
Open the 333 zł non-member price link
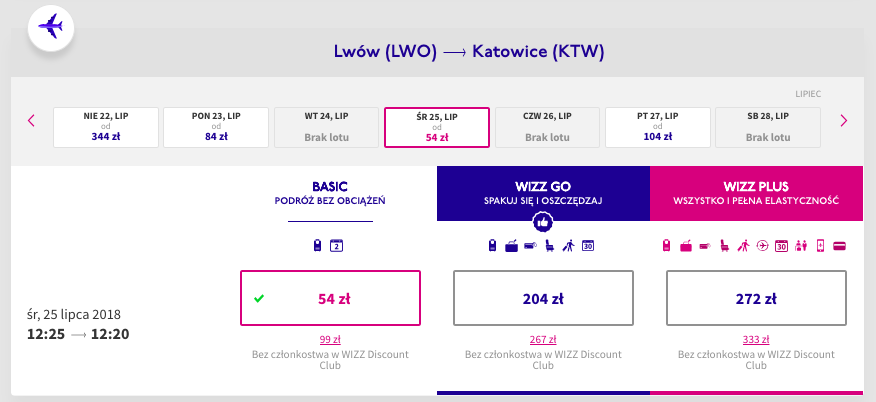[756, 339]
